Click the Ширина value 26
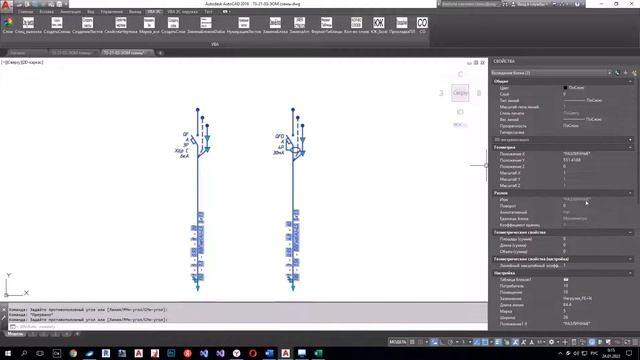Viewport: 640px width, 360px height. tap(565, 318)
